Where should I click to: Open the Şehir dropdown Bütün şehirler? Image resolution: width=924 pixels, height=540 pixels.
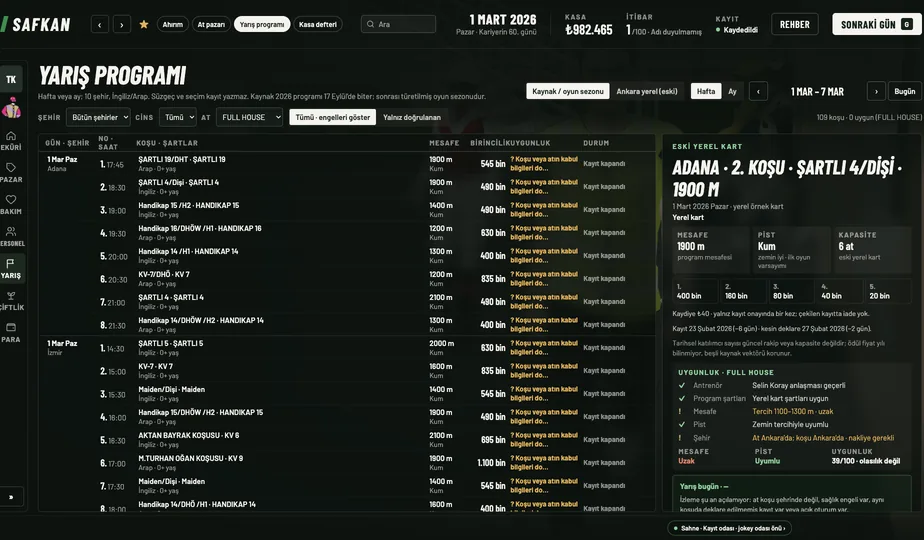98,117
